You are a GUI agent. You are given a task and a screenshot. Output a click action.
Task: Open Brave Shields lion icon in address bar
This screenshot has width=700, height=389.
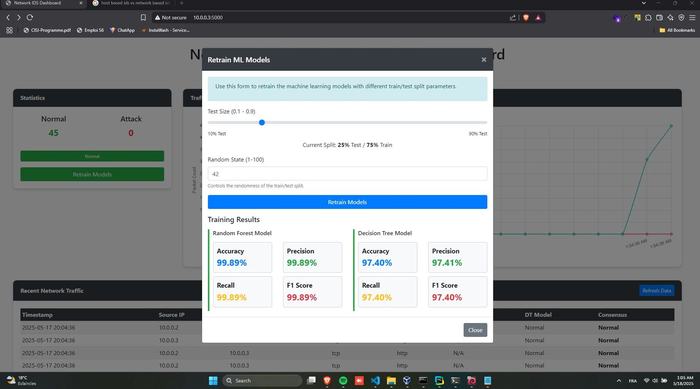(526, 18)
